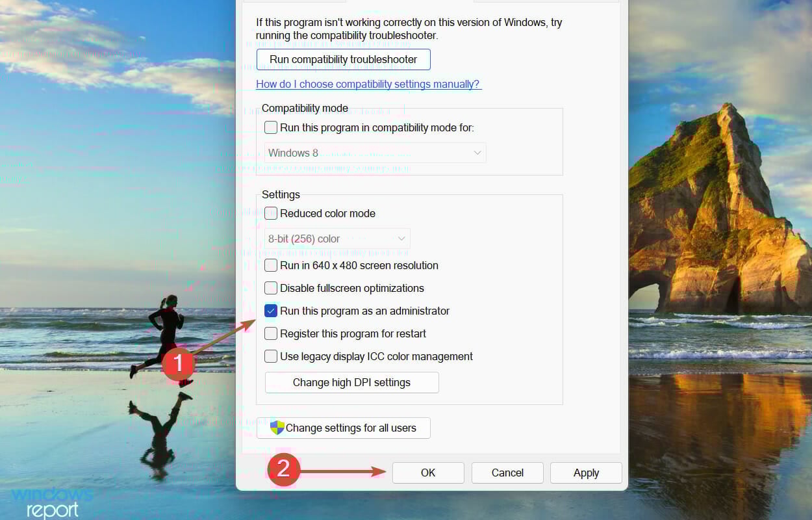
Task: Confirm with the OK button
Action: (x=428, y=473)
